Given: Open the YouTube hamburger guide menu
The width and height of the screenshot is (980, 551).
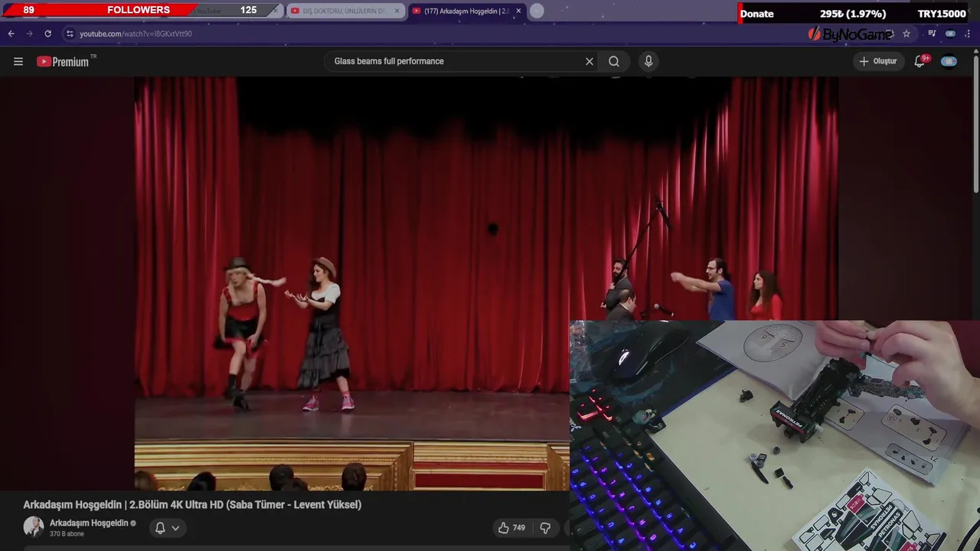Looking at the screenshot, I should [18, 61].
